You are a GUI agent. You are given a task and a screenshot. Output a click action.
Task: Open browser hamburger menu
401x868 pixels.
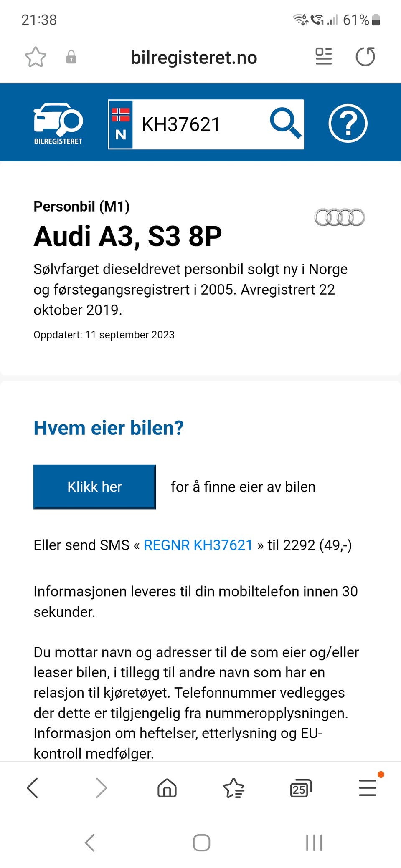coord(368,788)
